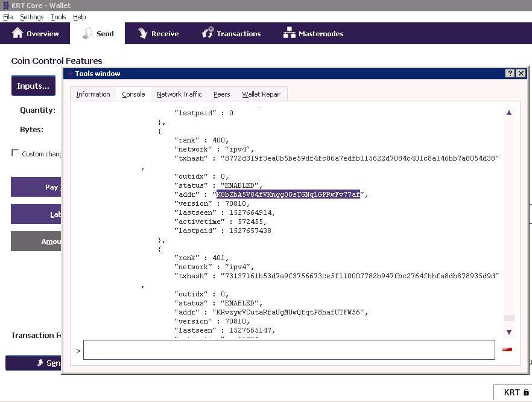Clear console with red eraser icon
The height and width of the screenshot is (402, 532).
[507, 349]
